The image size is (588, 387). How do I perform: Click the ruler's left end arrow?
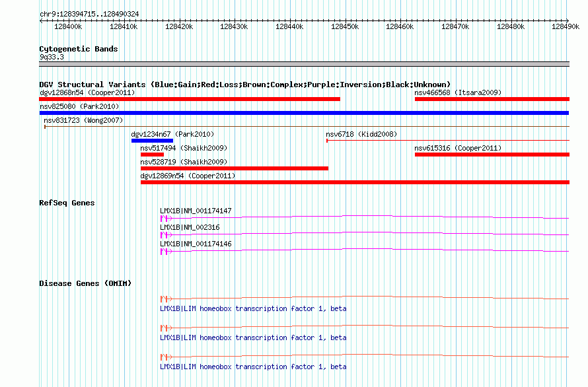click(41, 20)
